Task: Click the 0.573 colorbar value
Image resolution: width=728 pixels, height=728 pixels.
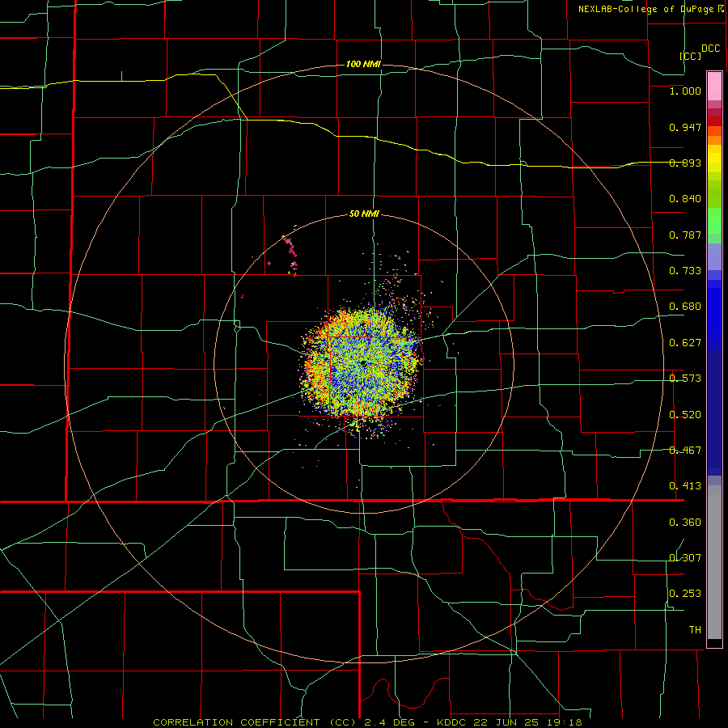Action: pyautogui.click(x=685, y=379)
